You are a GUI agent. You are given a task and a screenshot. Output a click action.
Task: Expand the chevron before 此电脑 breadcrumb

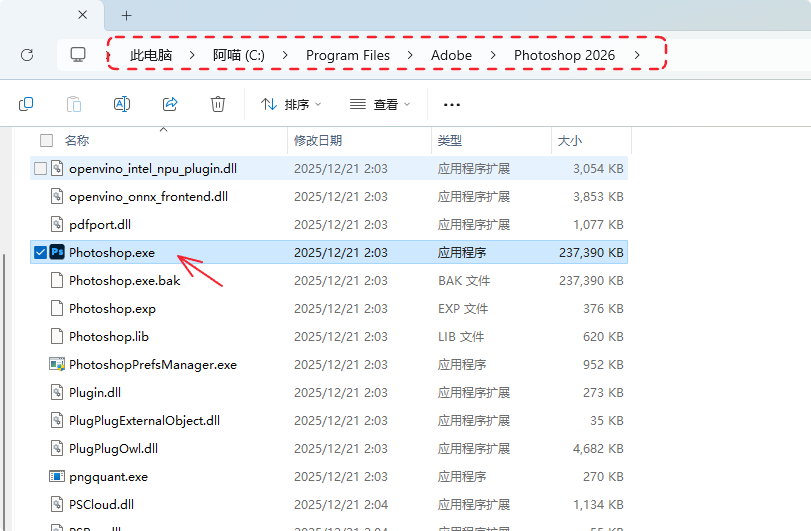pyautogui.click(x=109, y=55)
